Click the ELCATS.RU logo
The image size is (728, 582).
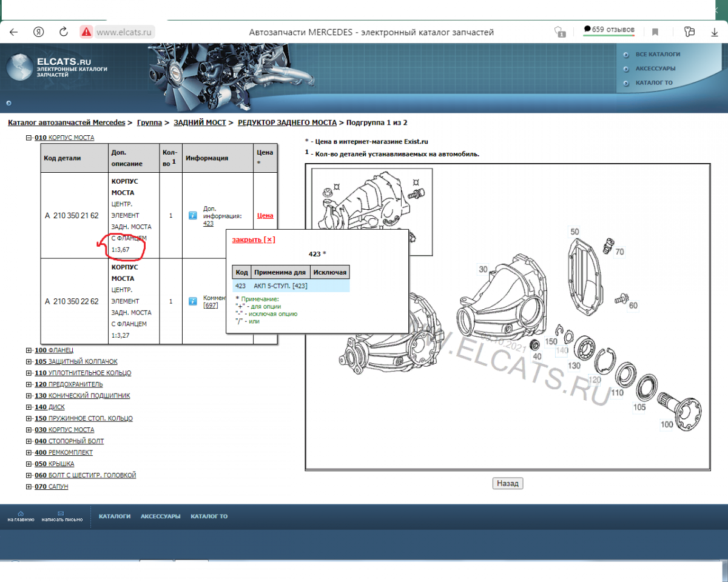pyautogui.click(x=57, y=67)
